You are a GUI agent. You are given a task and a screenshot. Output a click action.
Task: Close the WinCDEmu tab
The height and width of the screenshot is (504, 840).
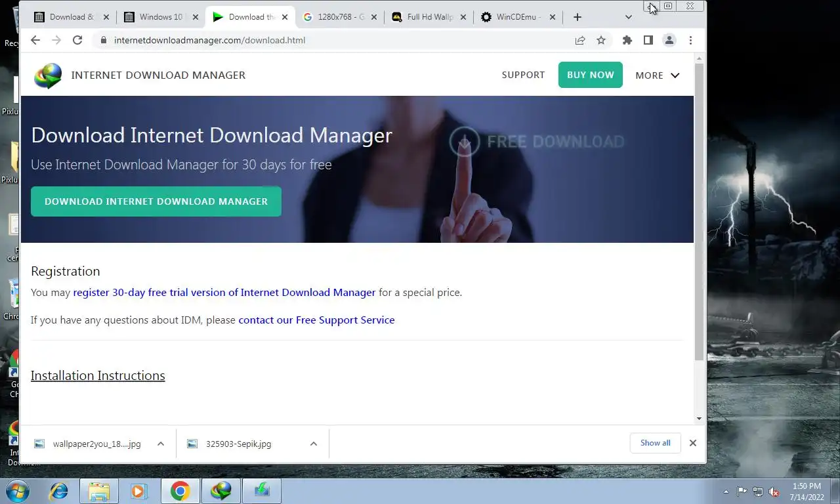coord(553,17)
